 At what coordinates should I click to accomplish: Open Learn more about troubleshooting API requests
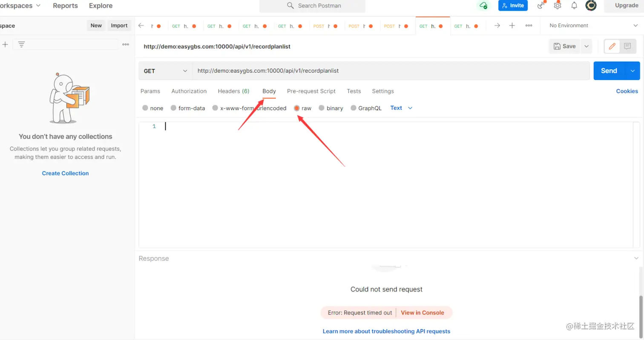click(x=386, y=331)
